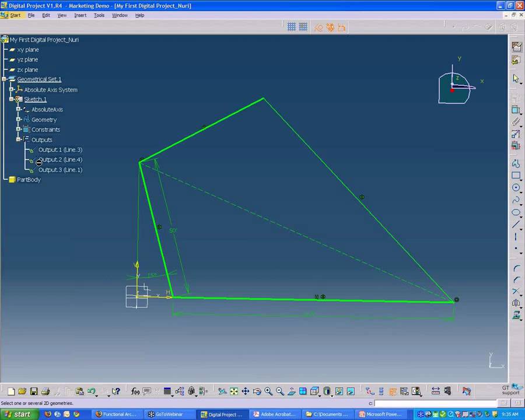Toggle Dimensional Constraints mode
The image size is (525, 420).
pos(341,27)
